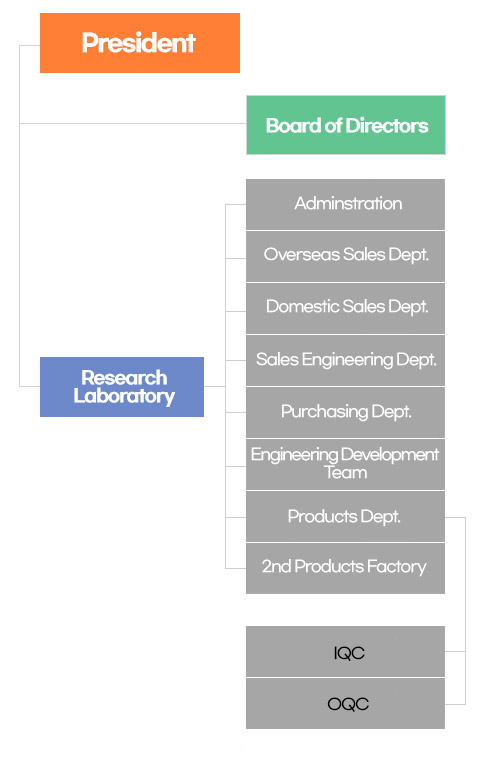This screenshot has height=766, width=486.
Task: Click the Products Dept. box
Action: pos(345,517)
